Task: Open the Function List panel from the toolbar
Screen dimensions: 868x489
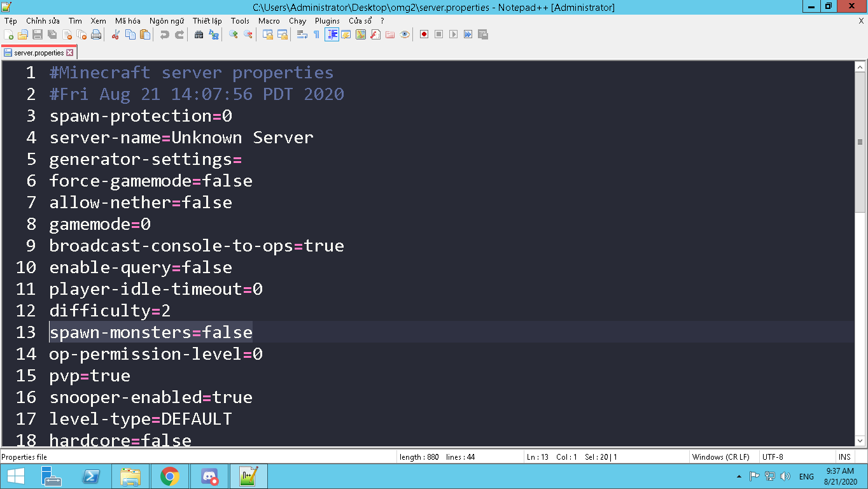Action: [375, 34]
